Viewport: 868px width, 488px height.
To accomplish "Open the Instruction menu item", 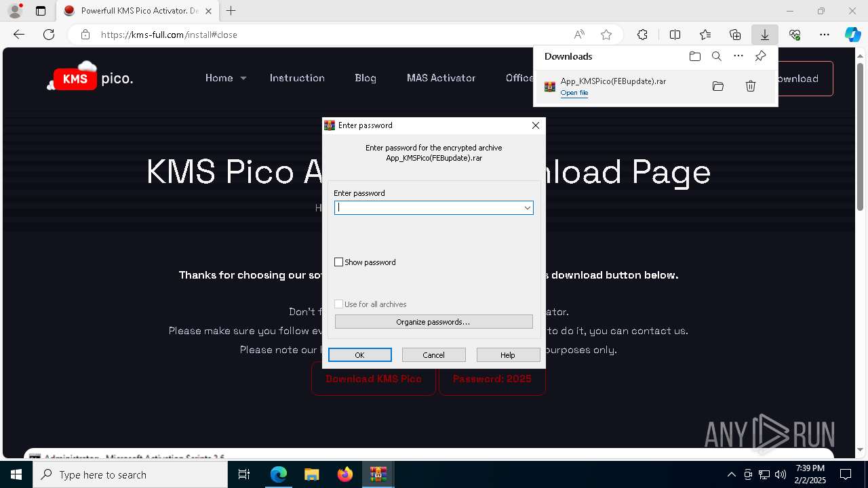I will (297, 78).
